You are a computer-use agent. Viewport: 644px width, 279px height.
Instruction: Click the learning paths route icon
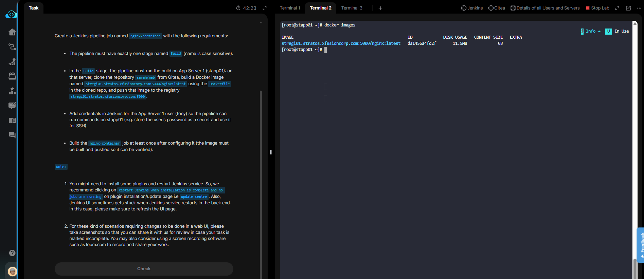(x=12, y=47)
